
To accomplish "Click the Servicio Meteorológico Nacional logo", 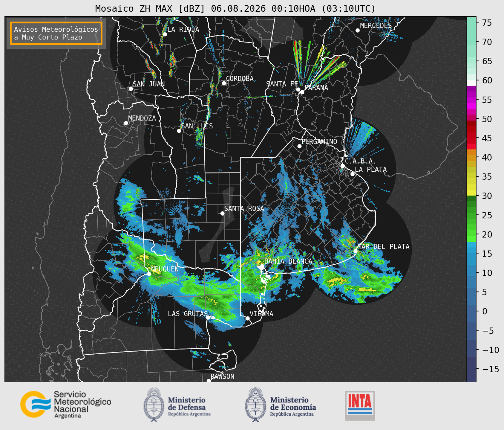I will (66, 404).
